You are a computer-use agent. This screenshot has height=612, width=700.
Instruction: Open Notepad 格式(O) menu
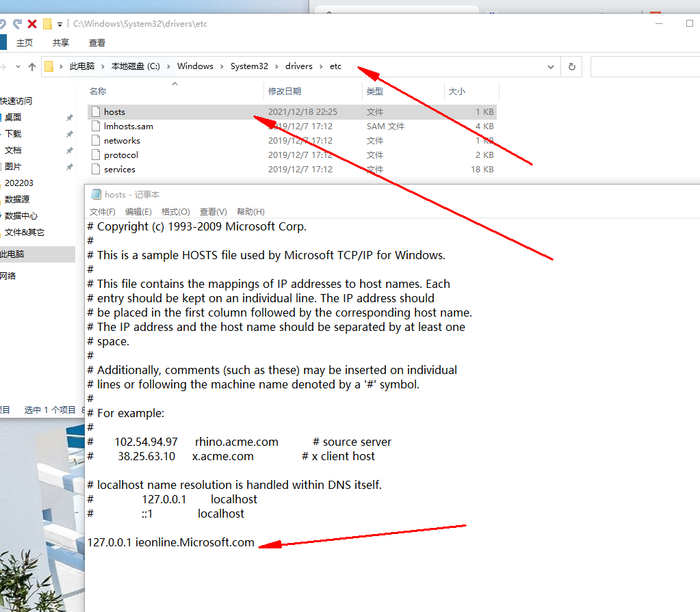(175, 212)
